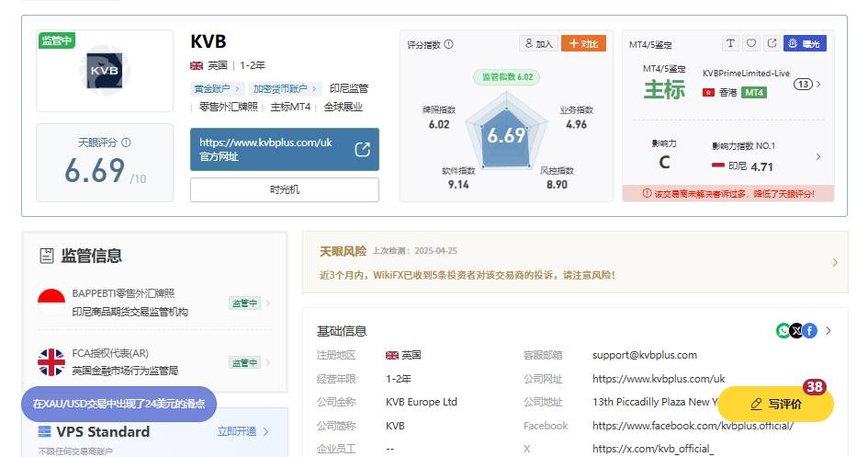The height and width of the screenshot is (457, 868).
Task: Click info icon next to 天眼评分
Action: coord(126,143)
